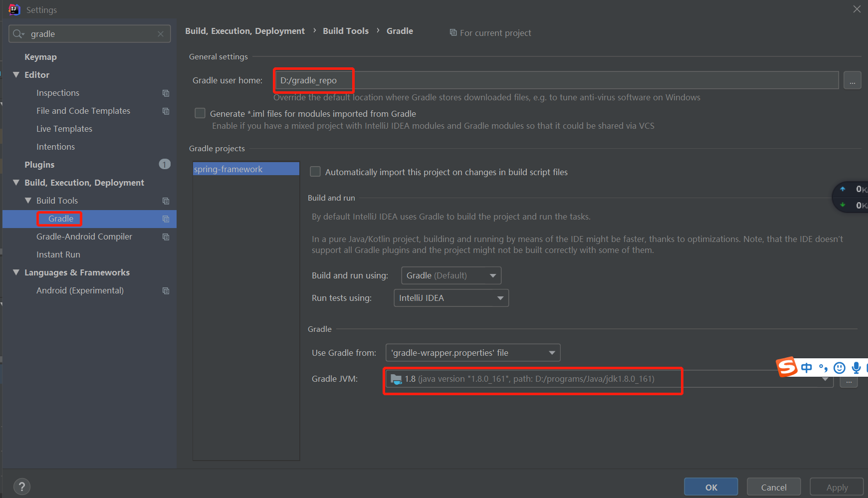Open the Gradle JVM dropdown arrow
Image resolution: width=868 pixels, height=498 pixels.
click(826, 380)
